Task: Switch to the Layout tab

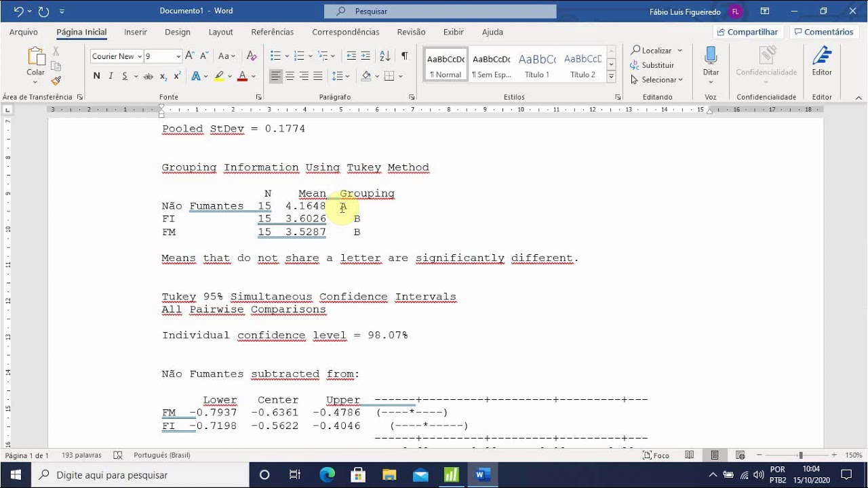Action: [x=220, y=32]
